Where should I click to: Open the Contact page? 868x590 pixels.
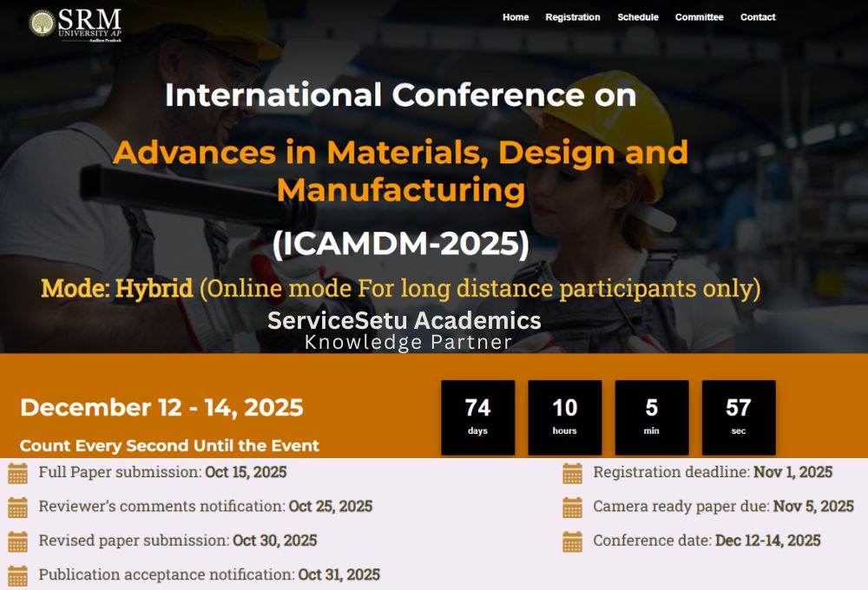(x=758, y=17)
